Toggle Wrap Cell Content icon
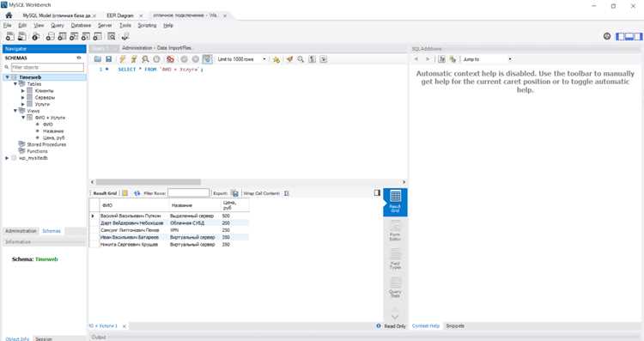Viewport: 644px width, 341px height. coord(286,193)
